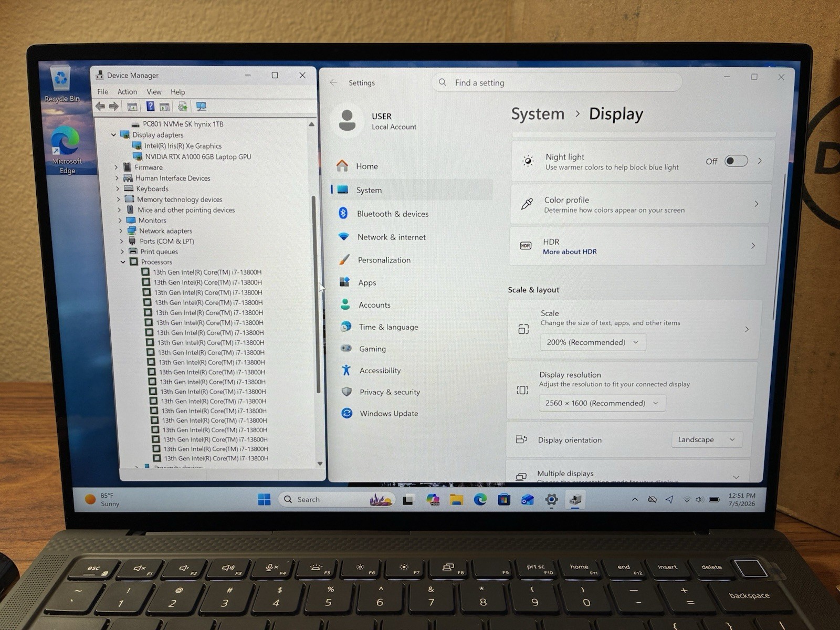Expand Mice and other pointing devices
This screenshot has height=630, width=840.
click(119, 210)
